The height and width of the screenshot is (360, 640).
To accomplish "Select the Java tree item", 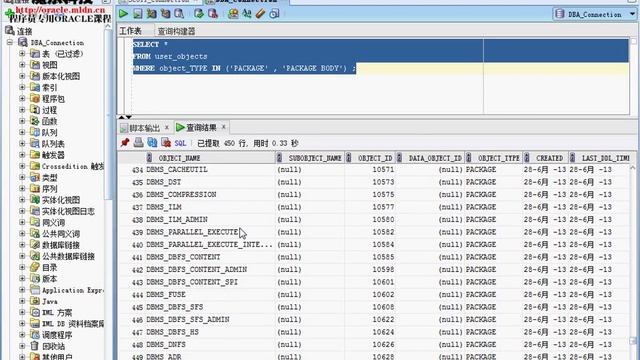I will pos(50,302).
